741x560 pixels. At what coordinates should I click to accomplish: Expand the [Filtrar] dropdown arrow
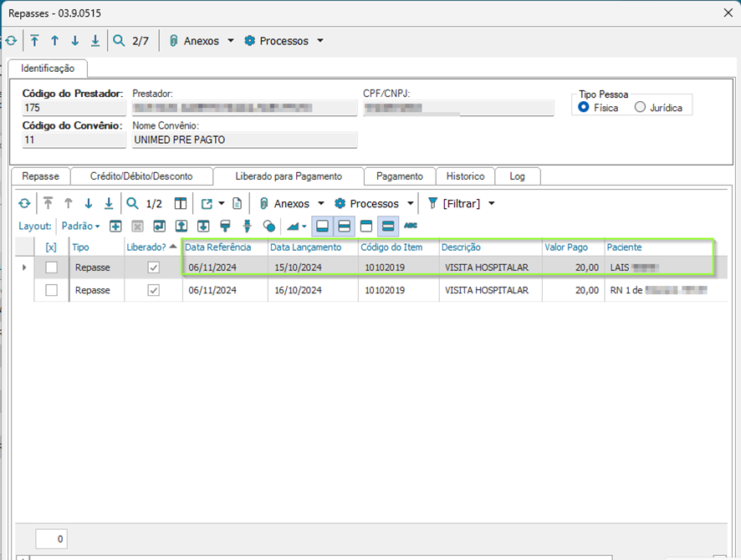492,203
